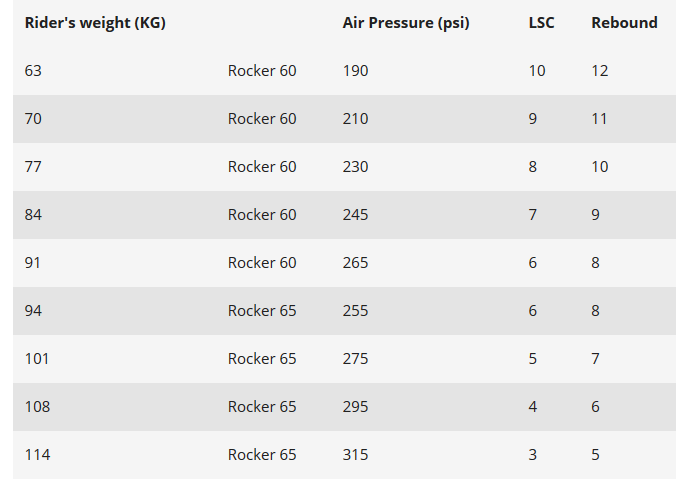
Task: Click the Rocker 60 cell in the 70 kg row
Action: point(262,119)
